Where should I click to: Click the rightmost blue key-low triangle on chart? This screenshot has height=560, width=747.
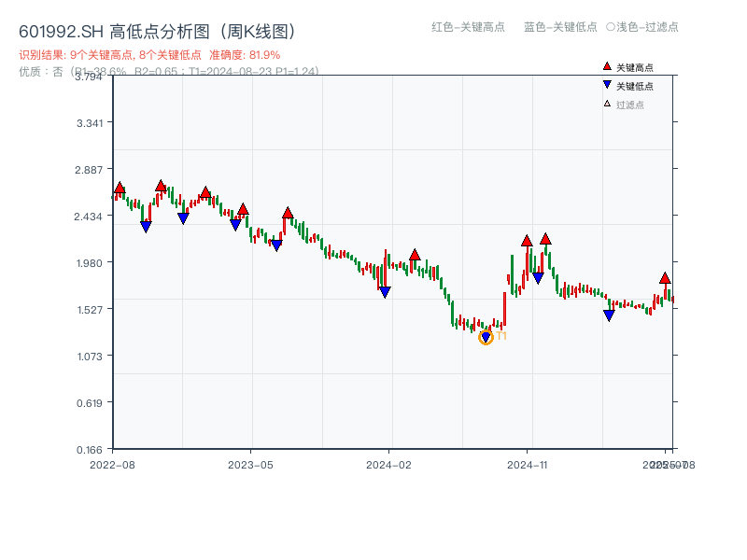(x=609, y=315)
